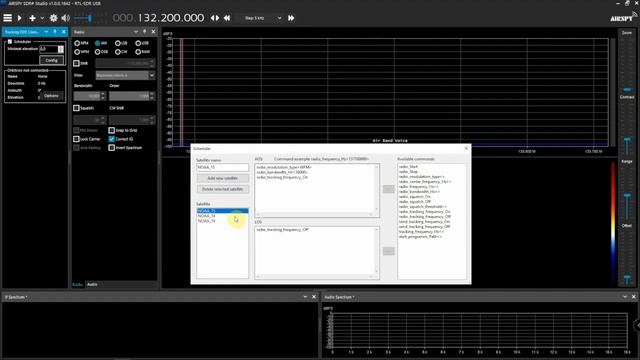Open Tracking DDE Client panel menu arrow
Screen dimensions: 640x360
click(x=46, y=32)
